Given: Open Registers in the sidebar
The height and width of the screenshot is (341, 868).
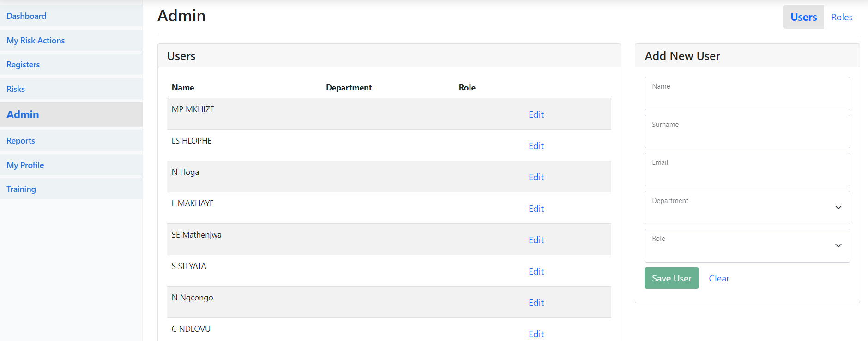Looking at the screenshot, I should (x=23, y=65).
